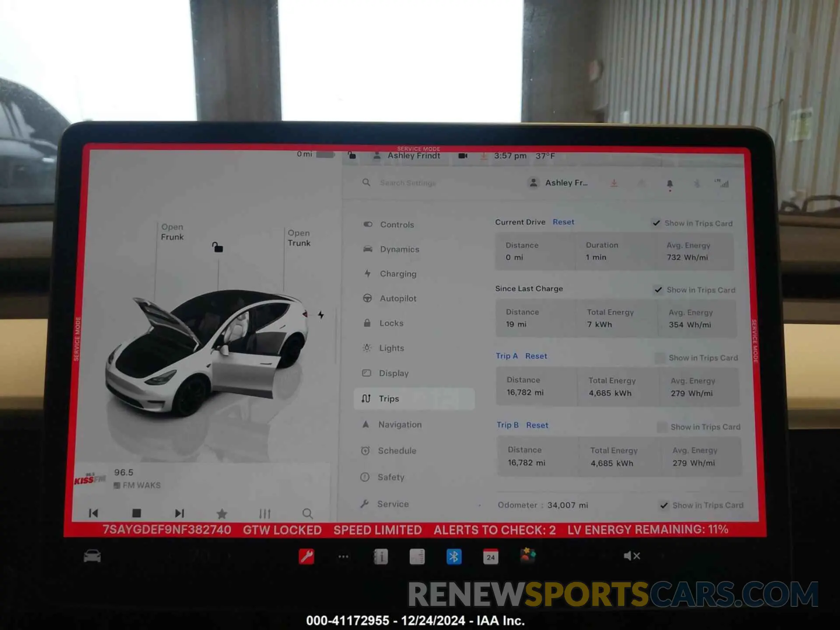840x630 pixels.
Task: Rename Trip A via its label
Action: tap(507, 356)
